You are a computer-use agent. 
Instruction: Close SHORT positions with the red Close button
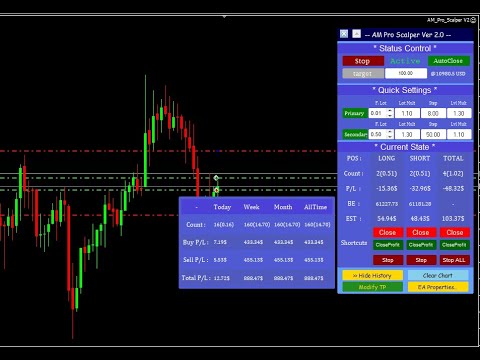click(x=421, y=232)
